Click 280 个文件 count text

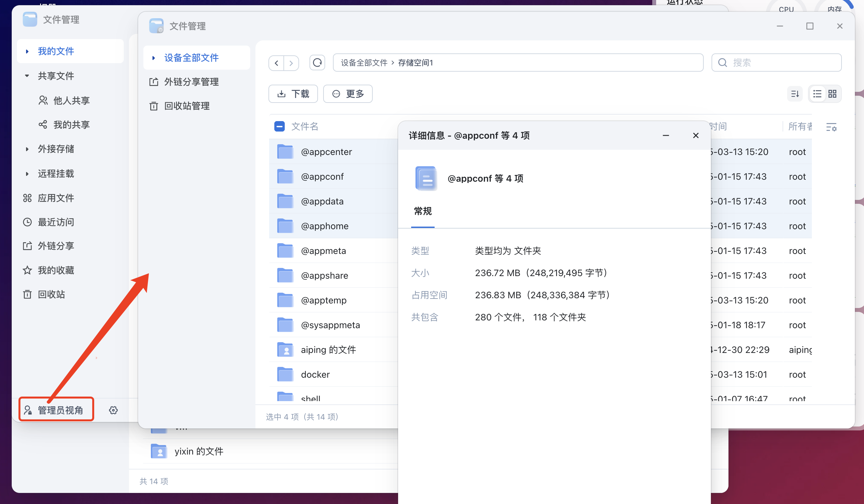click(498, 317)
